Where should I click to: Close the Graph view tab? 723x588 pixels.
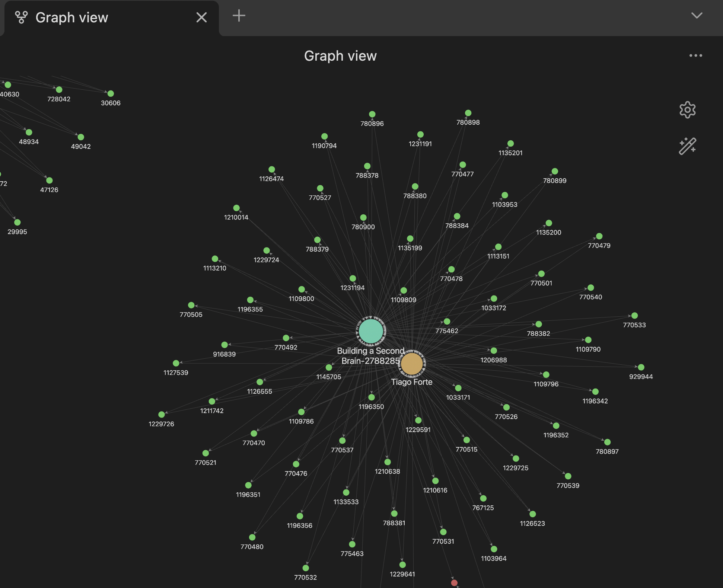201,17
